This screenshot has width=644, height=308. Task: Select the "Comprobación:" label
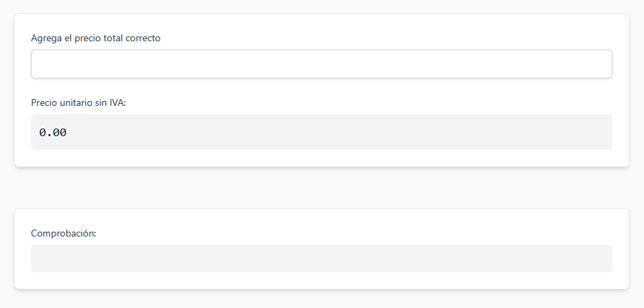point(63,233)
